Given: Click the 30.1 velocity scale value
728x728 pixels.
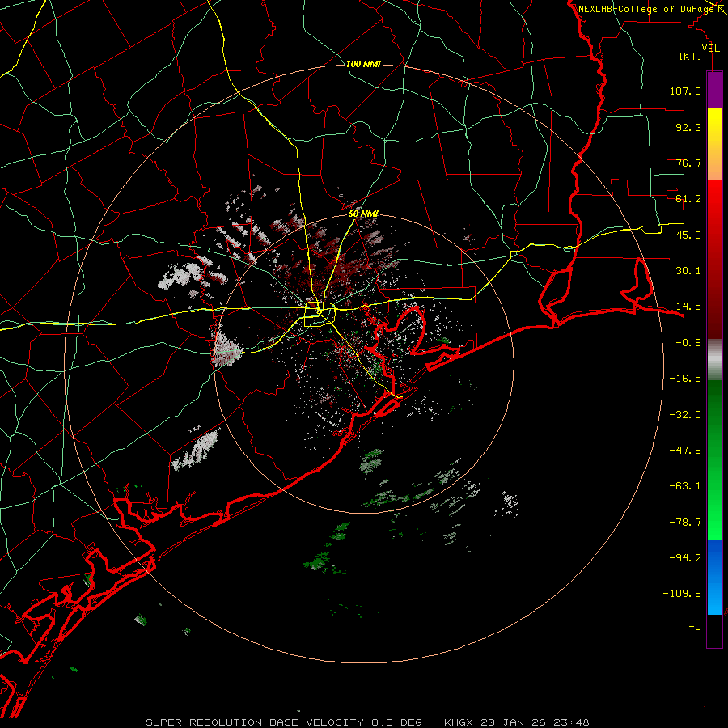Looking at the screenshot, I should 688,271.
